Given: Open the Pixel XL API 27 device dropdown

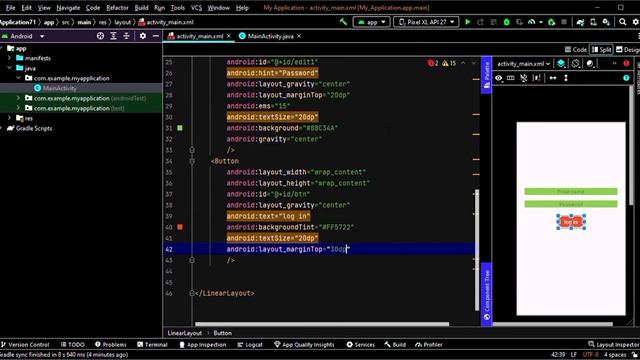Looking at the screenshot, I should coord(426,22).
